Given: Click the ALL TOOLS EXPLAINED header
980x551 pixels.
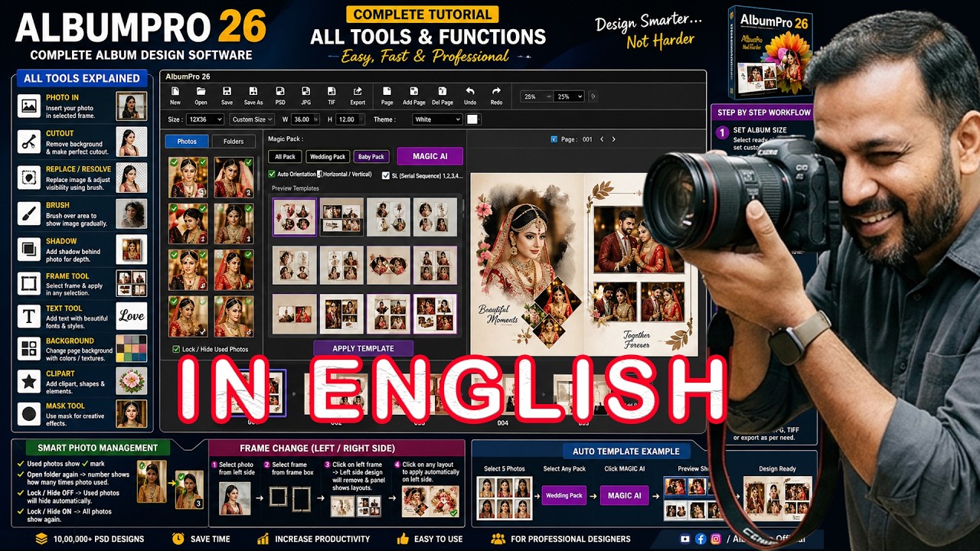Looking at the screenshot, I should (x=81, y=78).
